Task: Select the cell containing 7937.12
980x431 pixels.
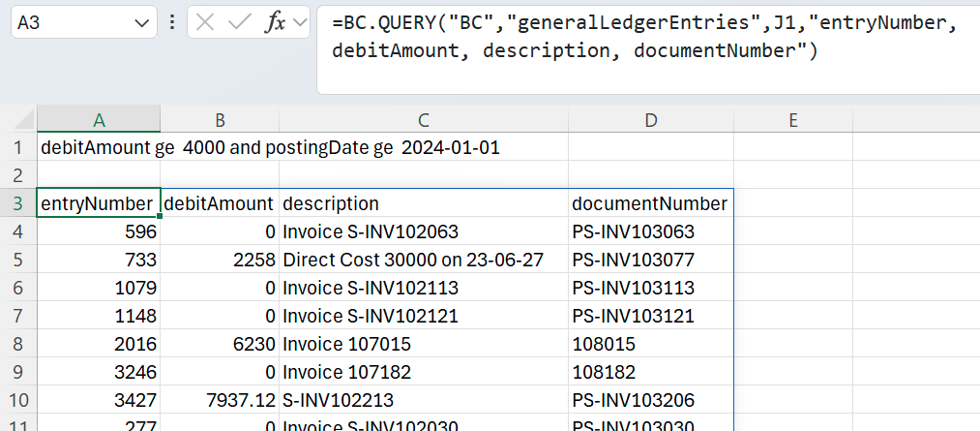Action: (220, 400)
